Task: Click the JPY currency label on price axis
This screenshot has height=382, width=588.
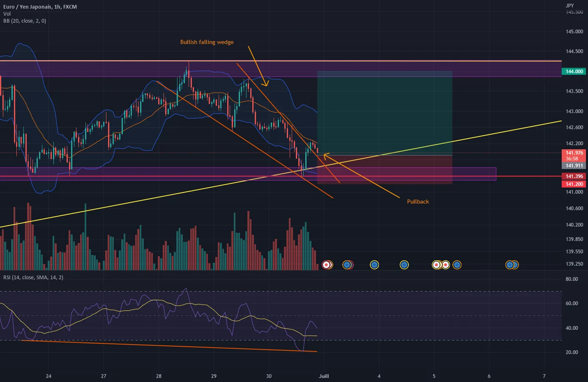Action: pyautogui.click(x=570, y=5)
